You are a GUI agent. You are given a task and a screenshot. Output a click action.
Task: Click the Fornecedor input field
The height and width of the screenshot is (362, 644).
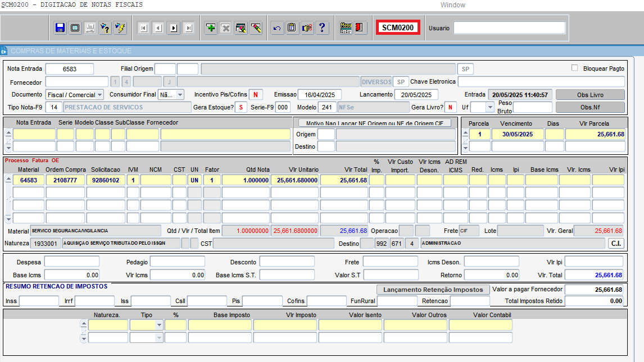tap(77, 82)
